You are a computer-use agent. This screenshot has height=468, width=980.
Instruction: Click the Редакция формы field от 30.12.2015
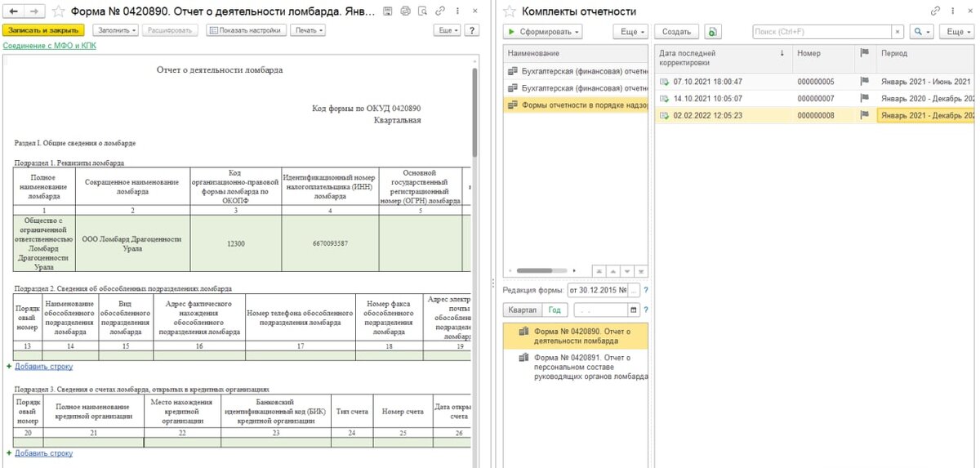point(598,290)
